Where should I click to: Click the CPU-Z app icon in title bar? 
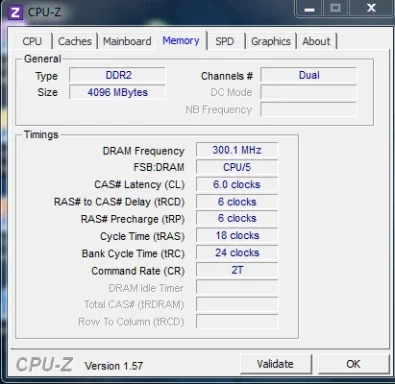pos(15,13)
